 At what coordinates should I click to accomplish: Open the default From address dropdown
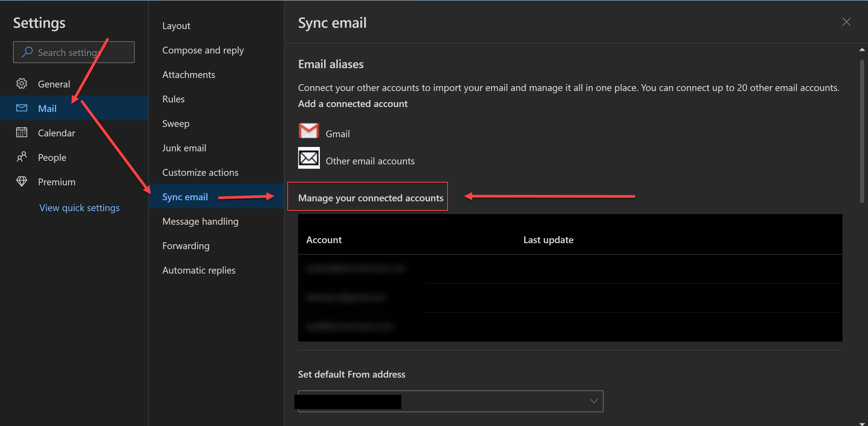pos(450,401)
